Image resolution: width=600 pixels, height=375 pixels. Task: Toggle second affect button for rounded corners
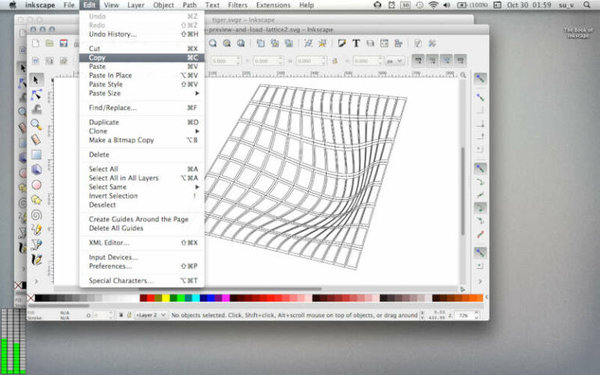432,60
